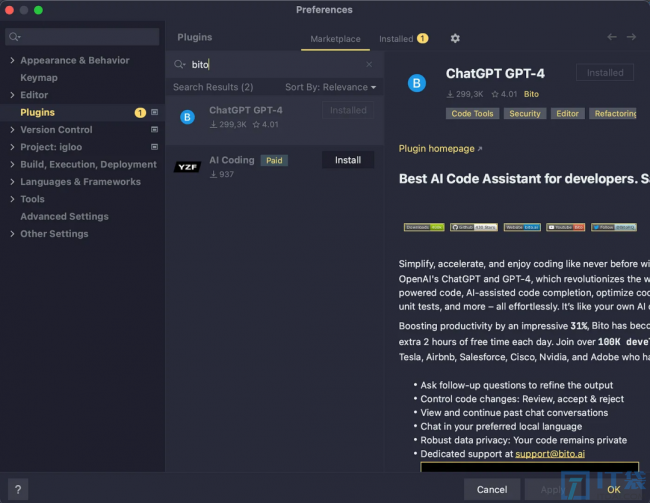This screenshot has width=650, height=503.
Task: Click the Paid label on AI Coding
Action: pos(274,160)
